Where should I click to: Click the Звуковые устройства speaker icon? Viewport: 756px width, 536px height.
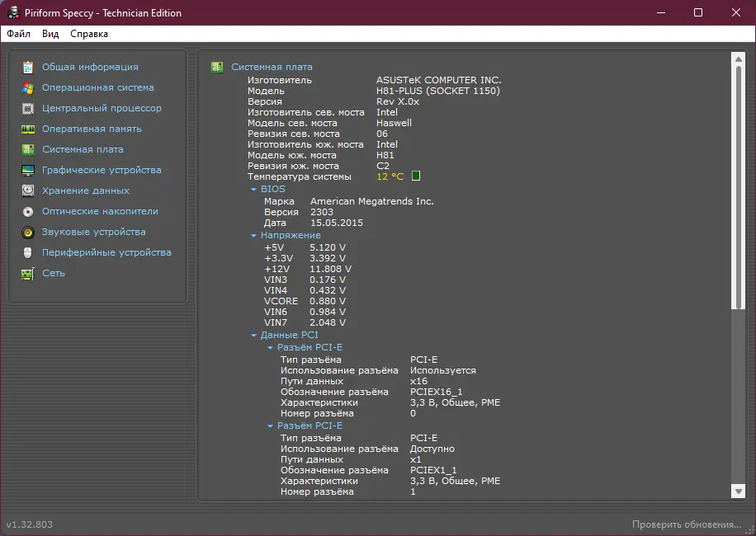click(x=28, y=232)
